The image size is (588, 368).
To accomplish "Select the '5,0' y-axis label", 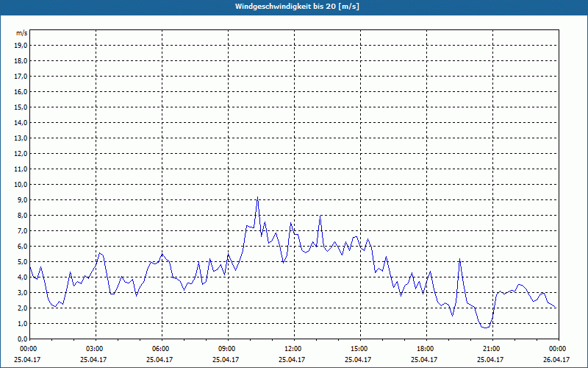I will (23, 261).
